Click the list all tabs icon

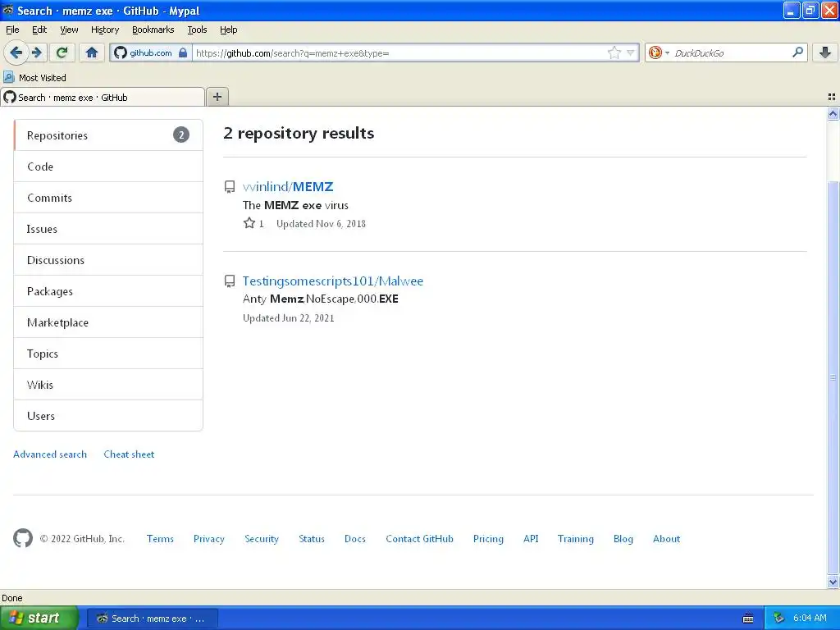(x=832, y=97)
